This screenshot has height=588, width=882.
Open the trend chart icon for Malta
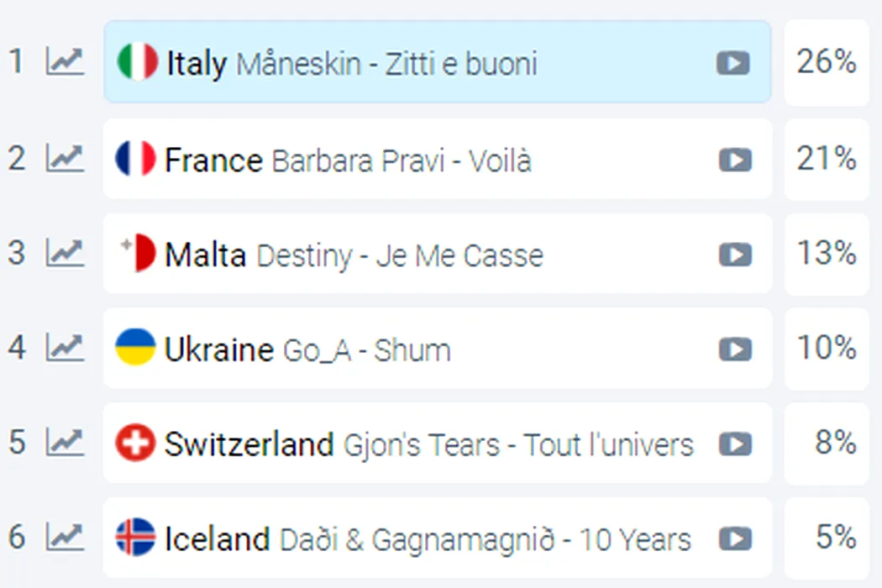(66, 253)
